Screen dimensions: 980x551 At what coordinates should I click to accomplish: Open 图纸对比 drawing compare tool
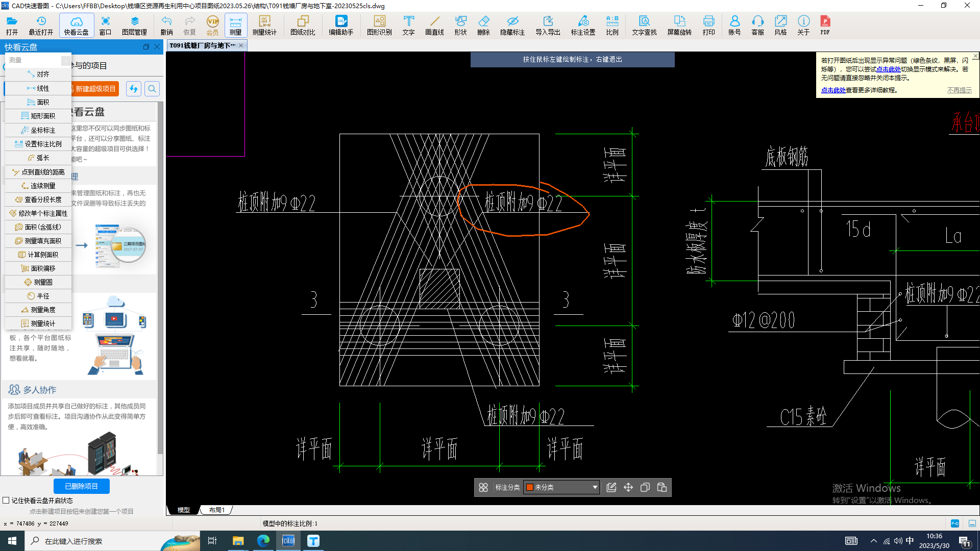tap(303, 25)
